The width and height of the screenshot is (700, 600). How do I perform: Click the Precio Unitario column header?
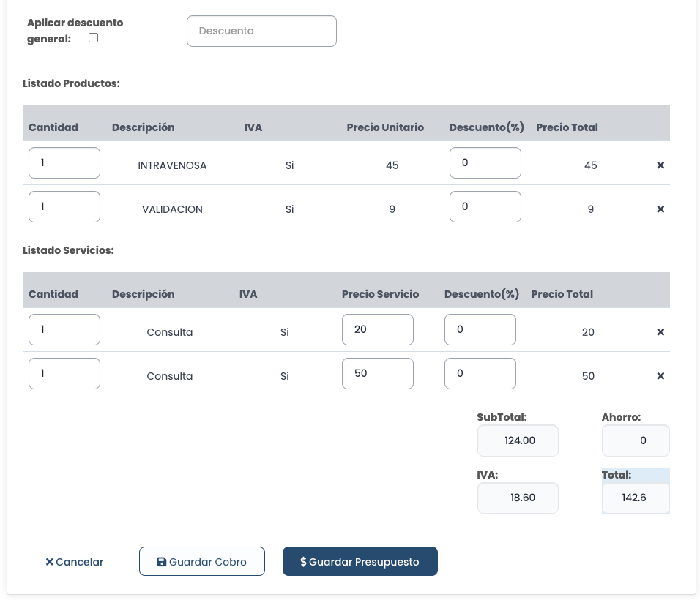(x=385, y=127)
